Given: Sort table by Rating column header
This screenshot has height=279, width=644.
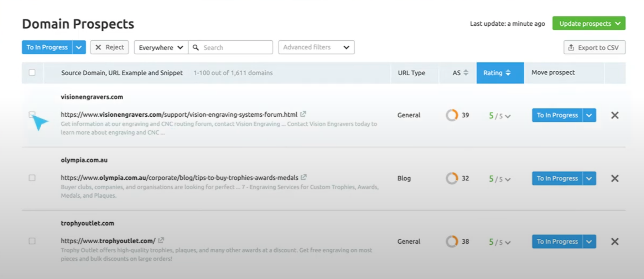Looking at the screenshot, I should 500,73.
